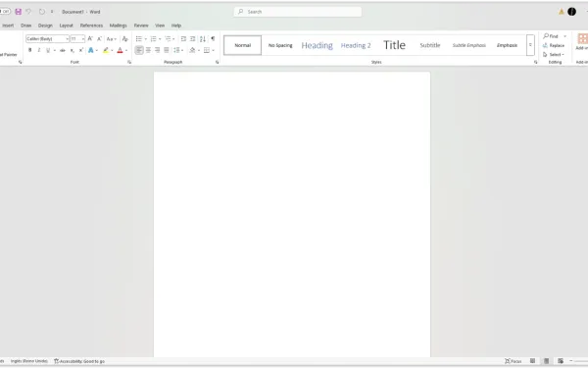
Task: Switch to Print Layout view in status bar
Action: pyautogui.click(x=547, y=361)
